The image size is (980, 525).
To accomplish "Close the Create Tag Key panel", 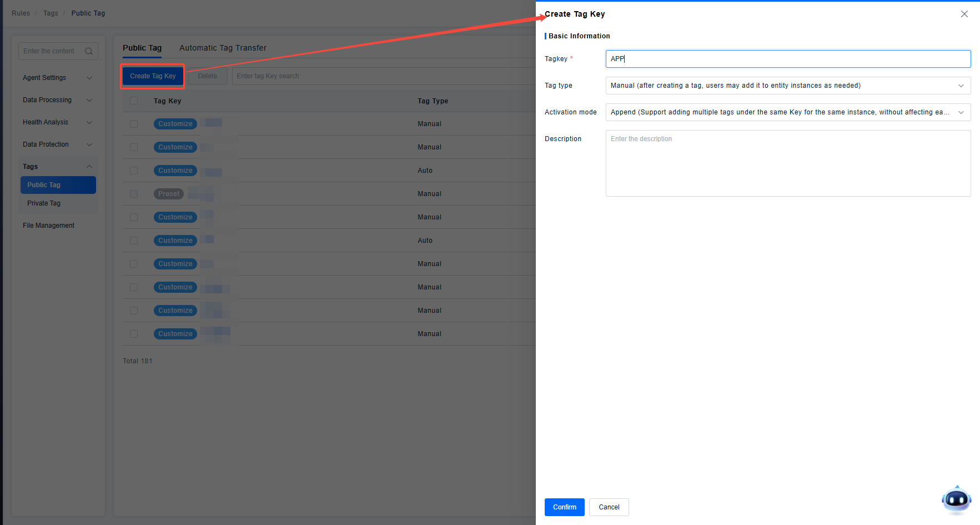I will point(964,14).
